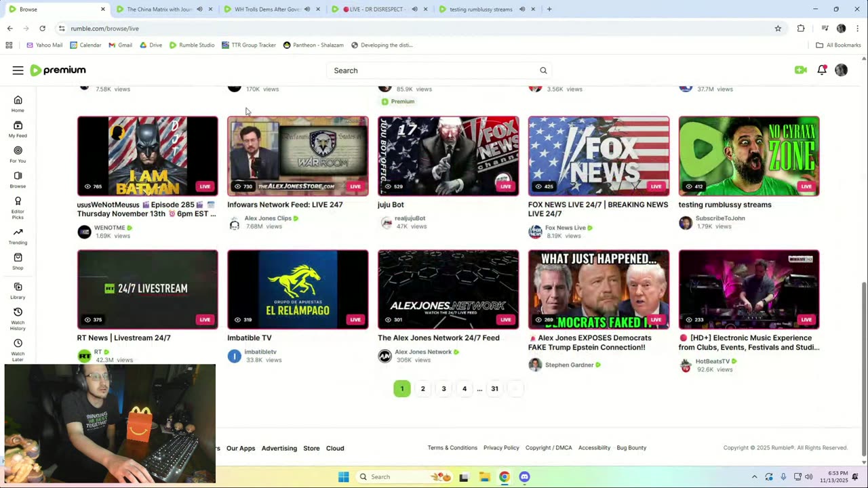Go back in Chrome

[x=9, y=28]
